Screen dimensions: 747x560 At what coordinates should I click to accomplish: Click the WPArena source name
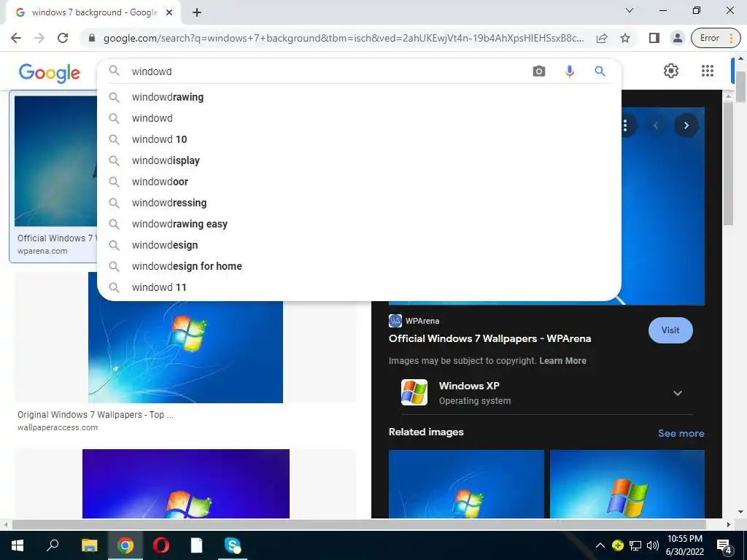tap(422, 321)
